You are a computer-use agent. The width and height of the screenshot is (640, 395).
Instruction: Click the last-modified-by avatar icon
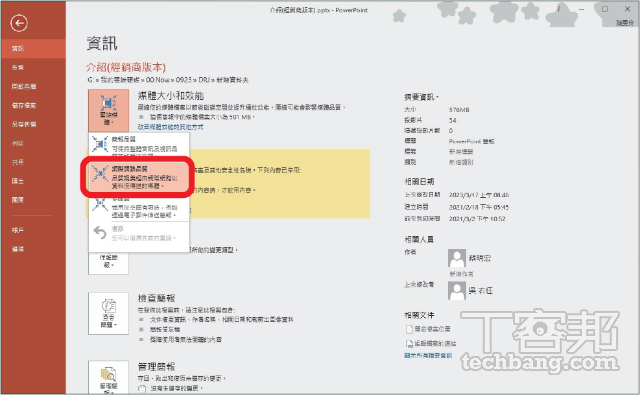[x=457, y=291]
